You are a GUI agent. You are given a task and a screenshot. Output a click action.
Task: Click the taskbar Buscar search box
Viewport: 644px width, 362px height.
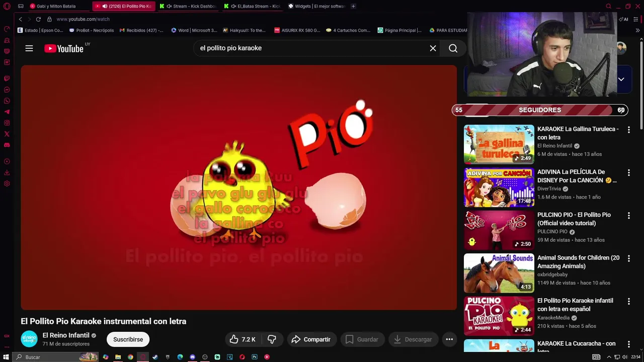[x=56, y=357]
